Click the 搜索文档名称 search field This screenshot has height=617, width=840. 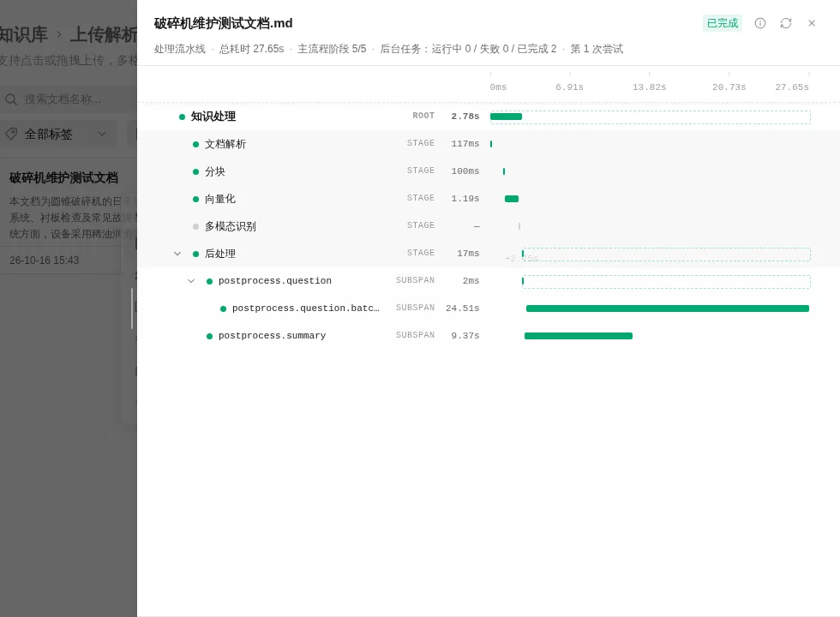point(69,99)
